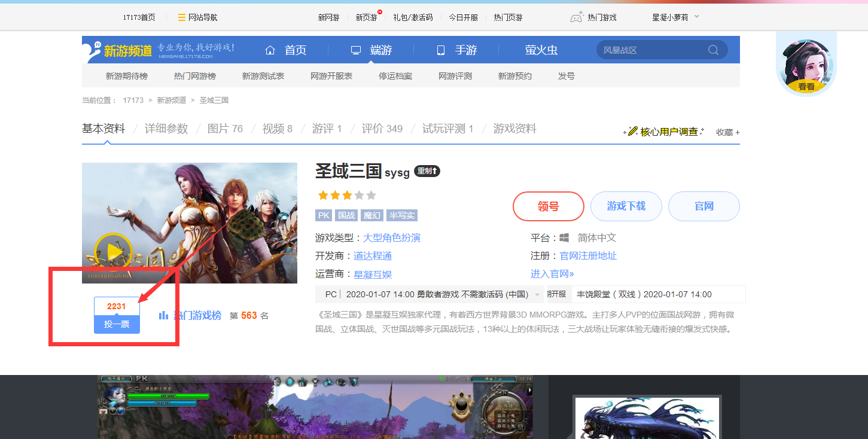Viewport: 868px width, 439px height.
Task: Click the 半写实 tag
Action: (401, 215)
